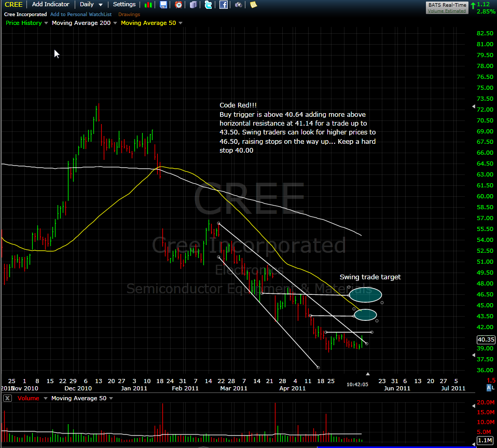Click the arrow next to the 20.0M volume label
Screen dimensions: 497x448
click(474, 405)
